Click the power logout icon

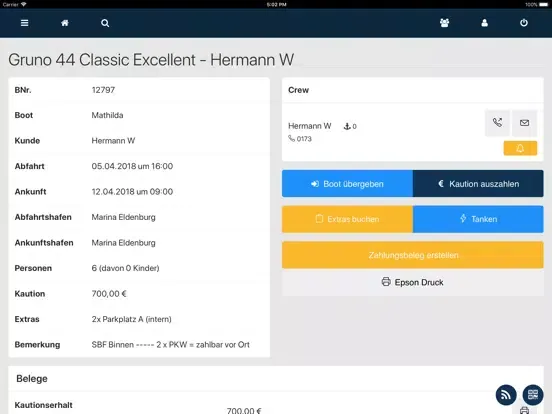524,23
